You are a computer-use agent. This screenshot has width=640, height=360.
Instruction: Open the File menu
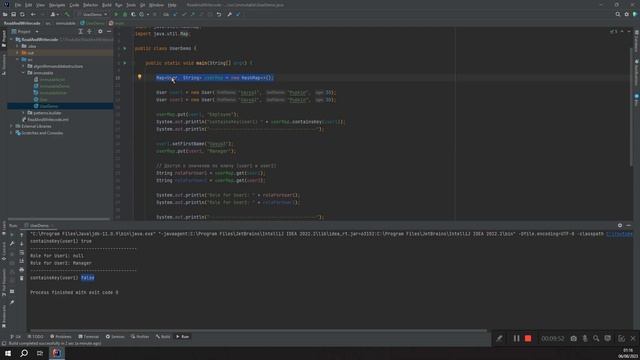pos(18,5)
